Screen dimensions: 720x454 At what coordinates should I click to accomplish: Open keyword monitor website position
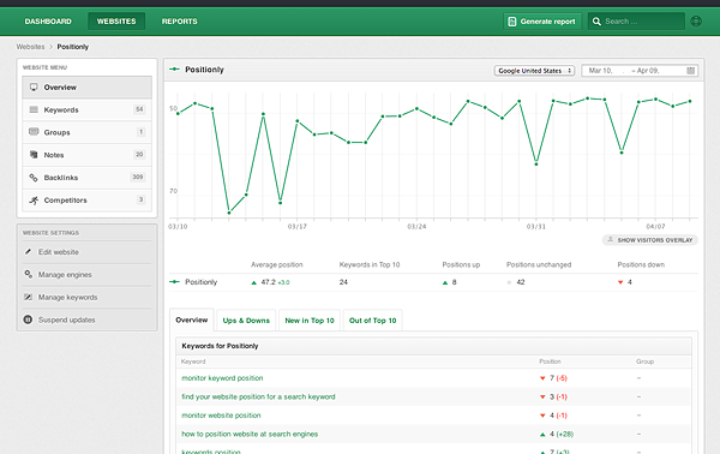point(221,415)
